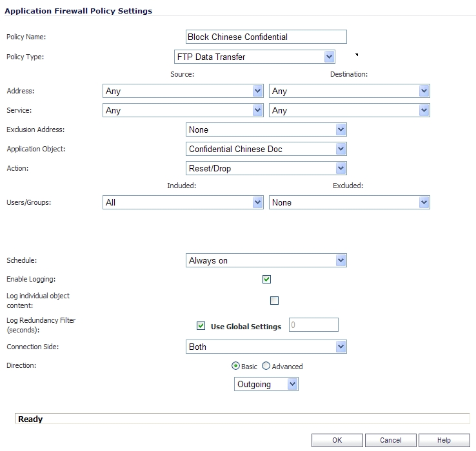Open the Schedule dropdown showing Always on
The image size is (476, 451).
266,260
